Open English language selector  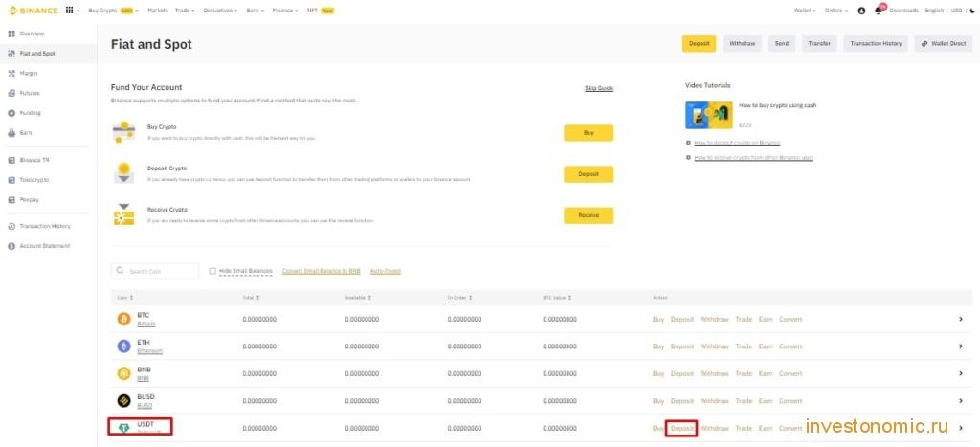pos(934,11)
